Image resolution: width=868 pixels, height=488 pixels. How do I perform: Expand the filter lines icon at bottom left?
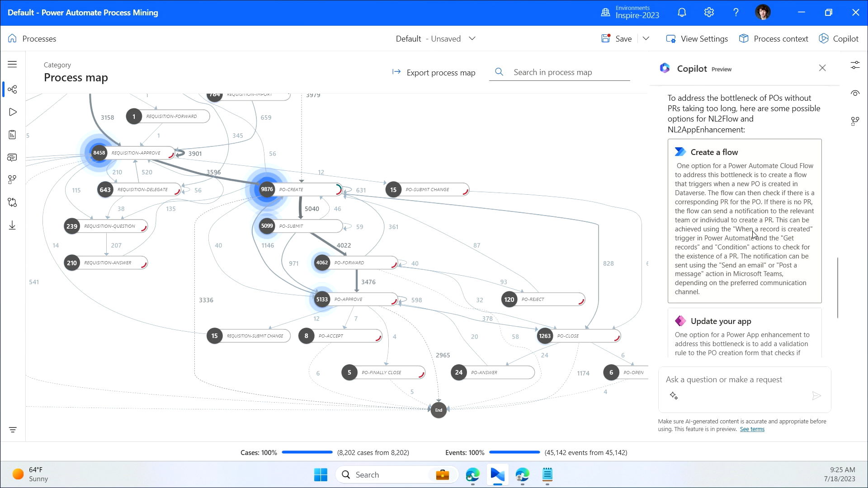12,430
